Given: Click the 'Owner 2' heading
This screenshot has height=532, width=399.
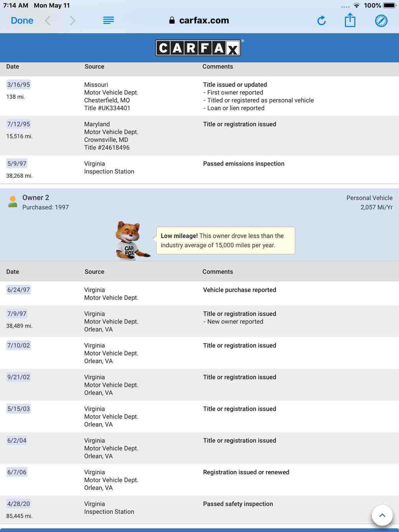Looking at the screenshot, I should click(x=36, y=198).
